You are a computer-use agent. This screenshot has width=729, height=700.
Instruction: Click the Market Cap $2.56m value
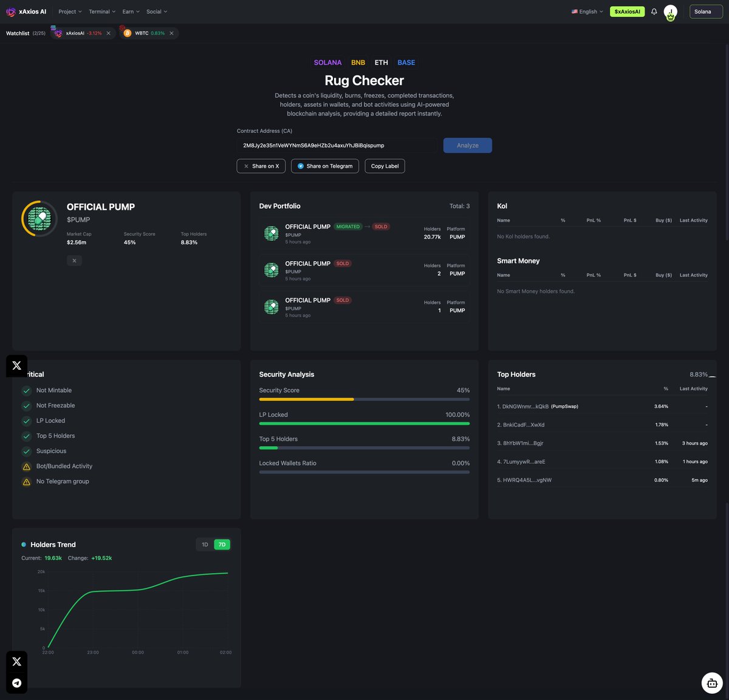(77, 242)
